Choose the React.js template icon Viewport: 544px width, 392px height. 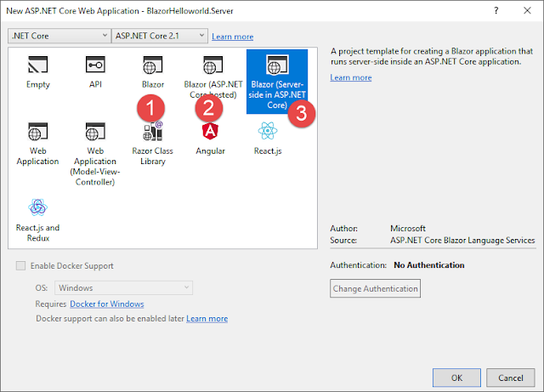pos(268,131)
